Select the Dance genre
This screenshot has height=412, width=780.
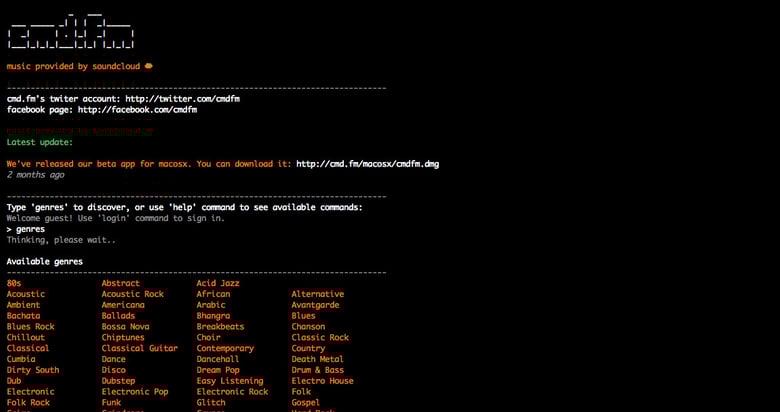(x=113, y=359)
